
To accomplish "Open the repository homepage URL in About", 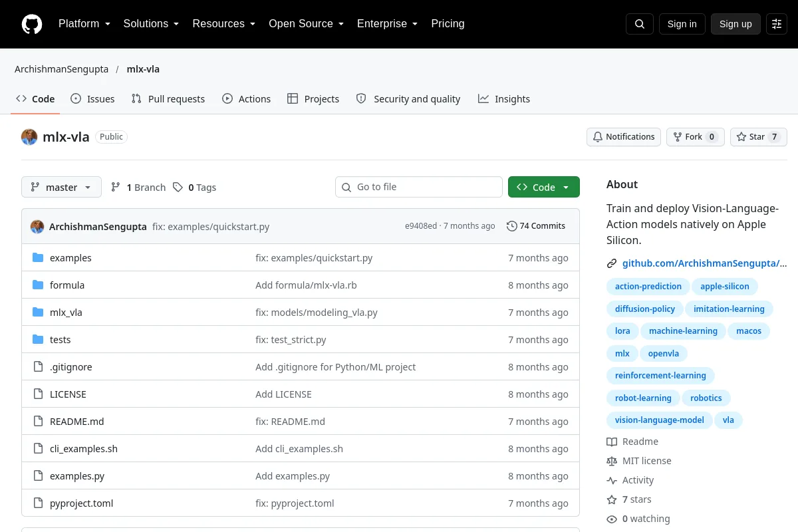I will pyautogui.click(x=705, y=263).
